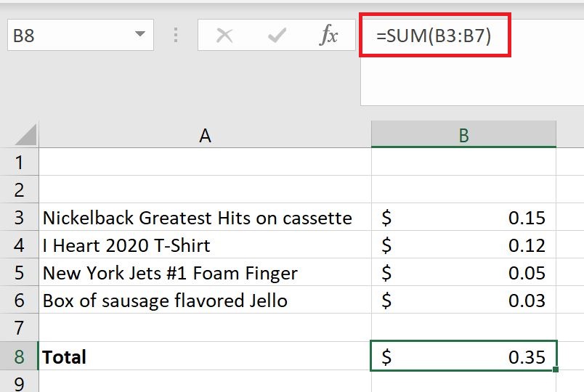
Task: Click the Enter checkmark icon in formula bar
Action: click(x=277, y=35)
